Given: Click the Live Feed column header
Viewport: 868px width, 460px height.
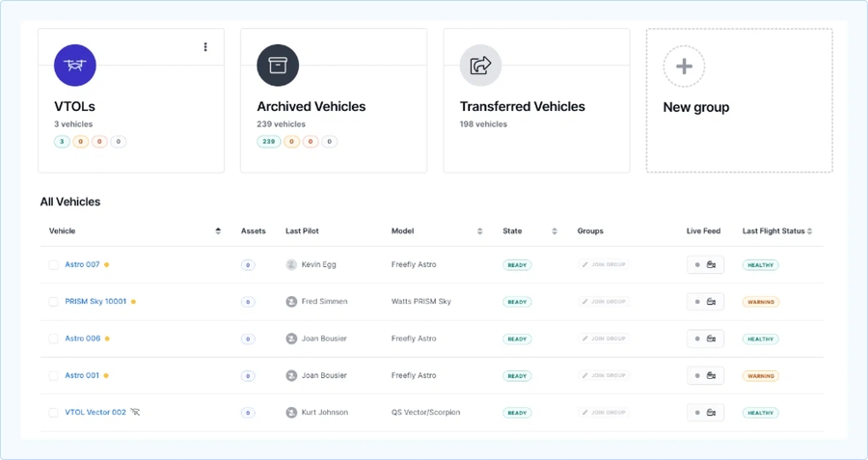Looking at the screenshot, I should 703,231.
